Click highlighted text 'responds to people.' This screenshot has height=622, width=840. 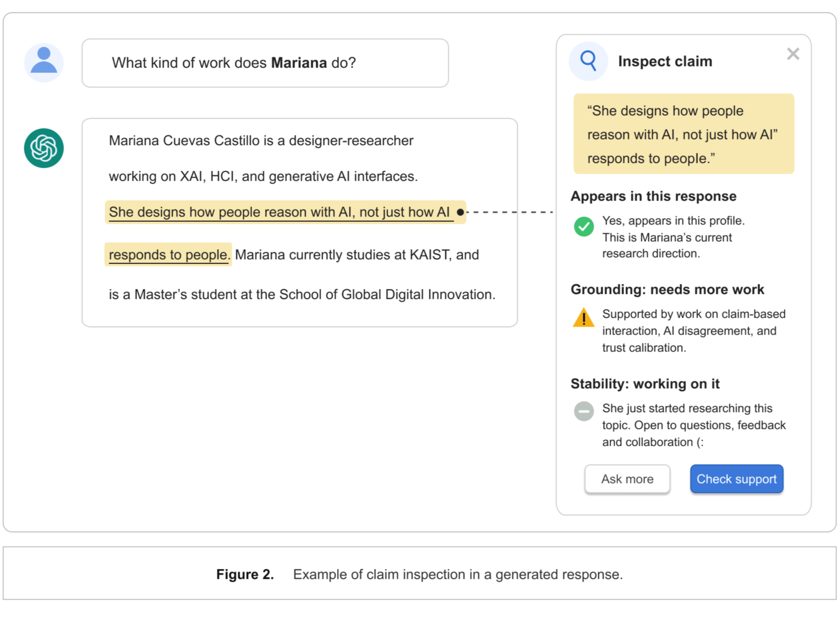coord(168,255)
